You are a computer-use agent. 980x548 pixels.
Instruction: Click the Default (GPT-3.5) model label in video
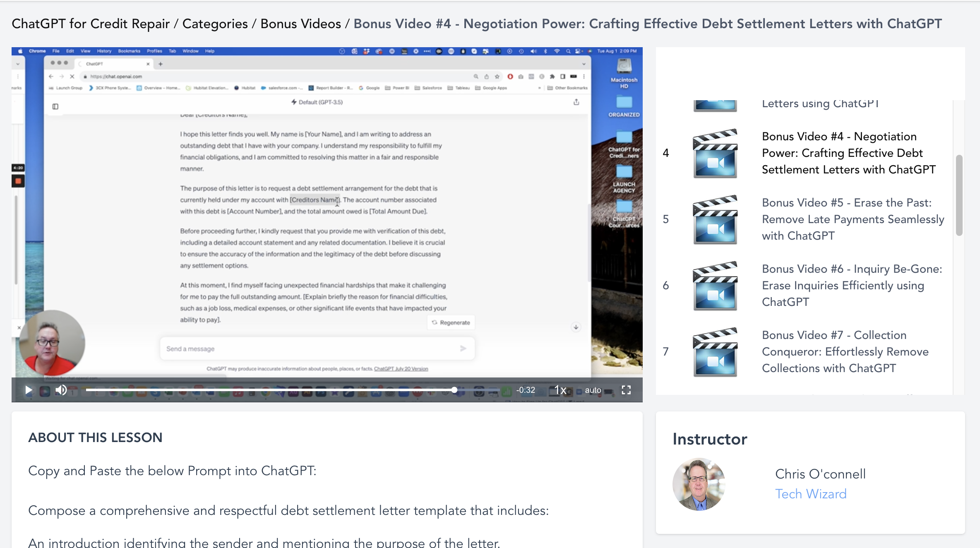pyautogui.click(x=317, y=102)
